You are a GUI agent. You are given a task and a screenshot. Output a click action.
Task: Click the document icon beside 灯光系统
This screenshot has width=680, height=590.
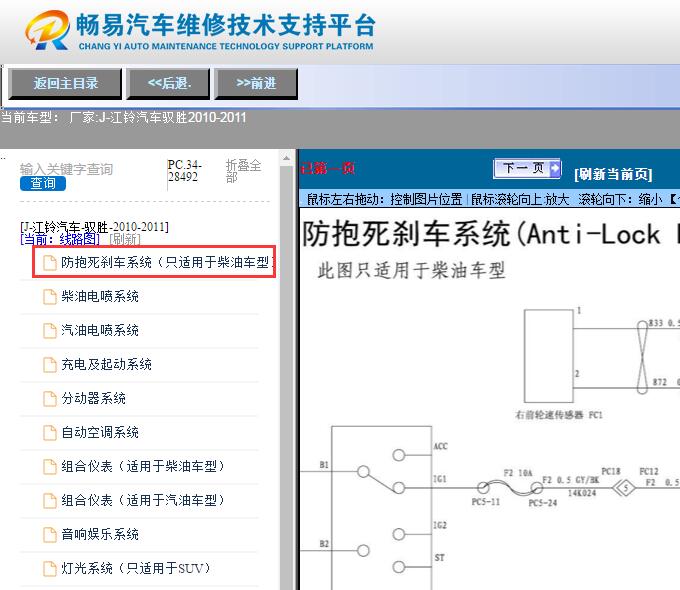50,568
